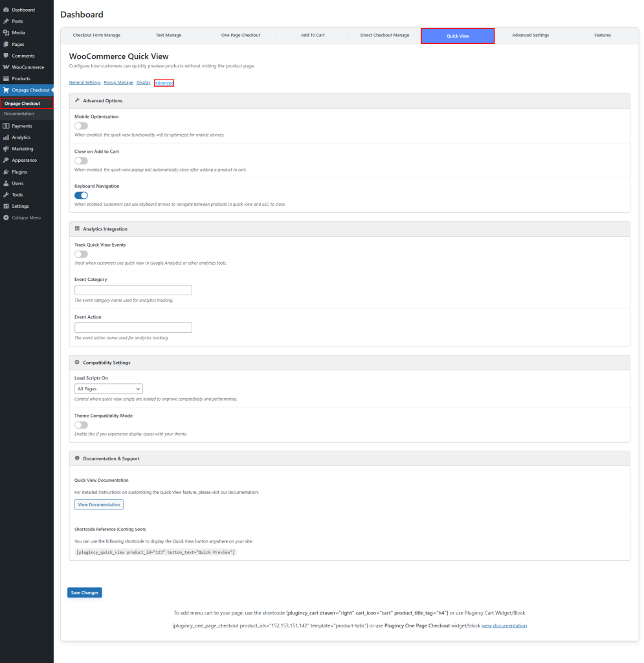The height and width of the screenshot is (663, 644).
Task: Click the Products archive icon
Action: click(x=6, y=78)
